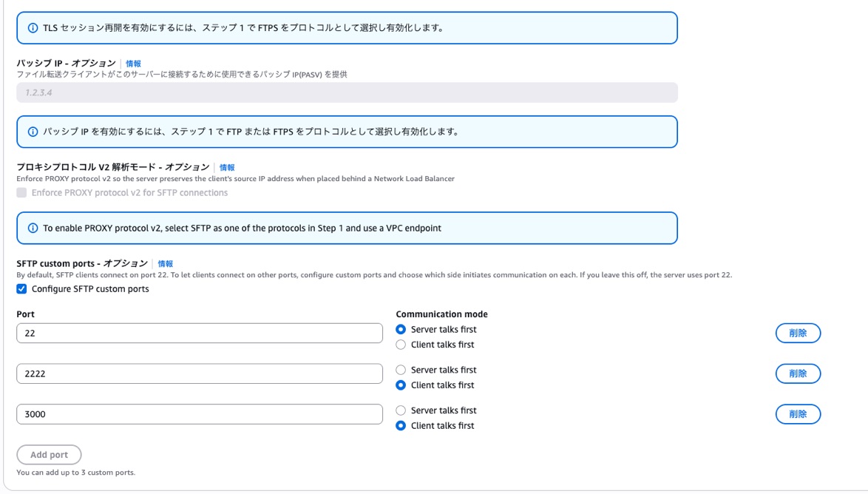Click the "To enable PROXY protocol v2" notice text
The image size is (868, 494).
243,229
